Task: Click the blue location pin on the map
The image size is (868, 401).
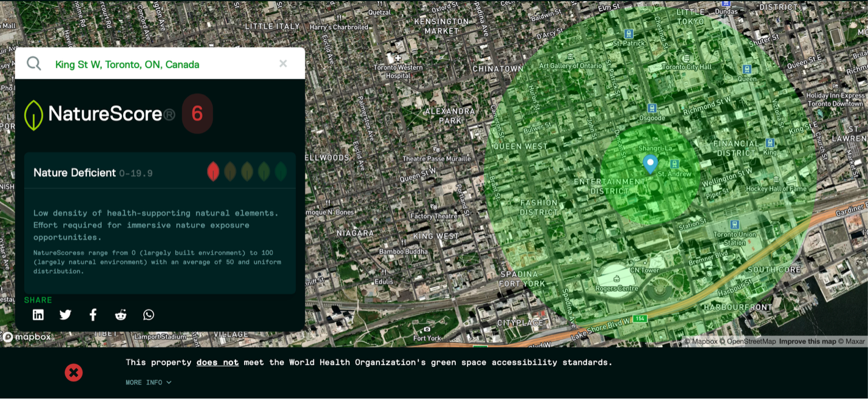Action: click(650, 165)
